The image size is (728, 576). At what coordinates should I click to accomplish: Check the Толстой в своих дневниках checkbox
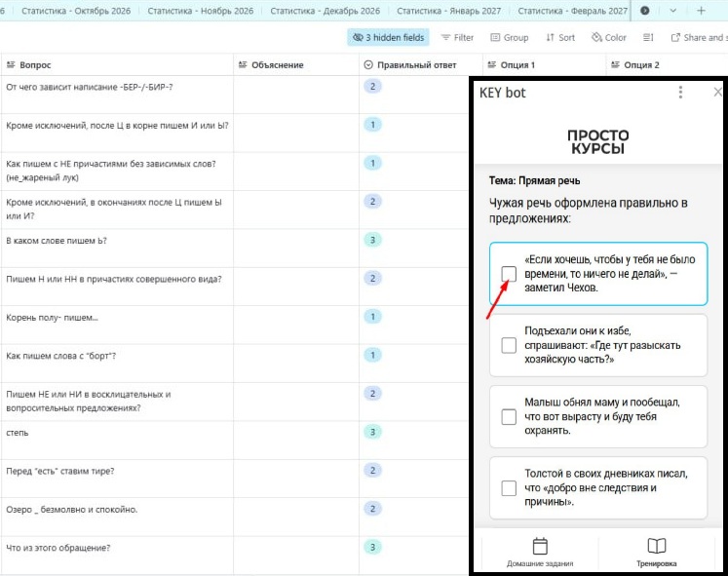point(509,488)
